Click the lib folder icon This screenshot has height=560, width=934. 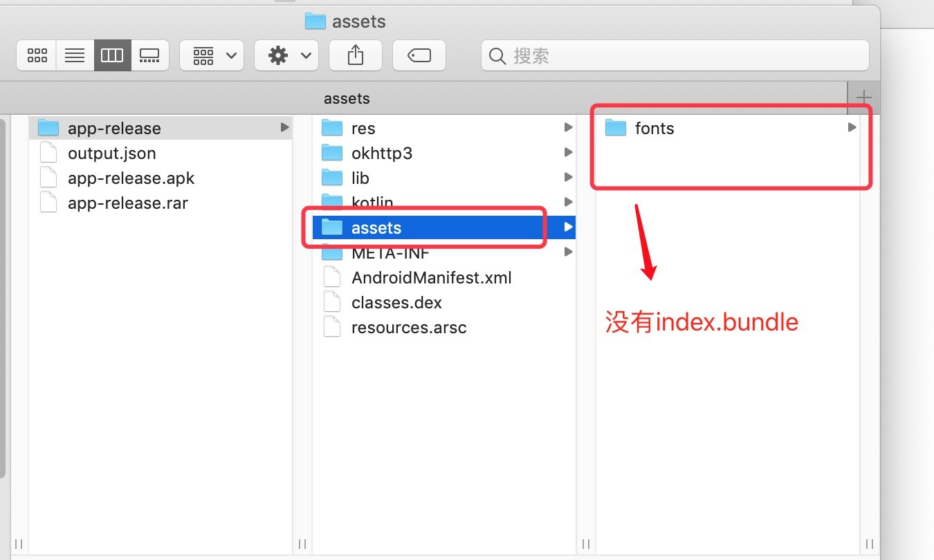tap(332, 178)
